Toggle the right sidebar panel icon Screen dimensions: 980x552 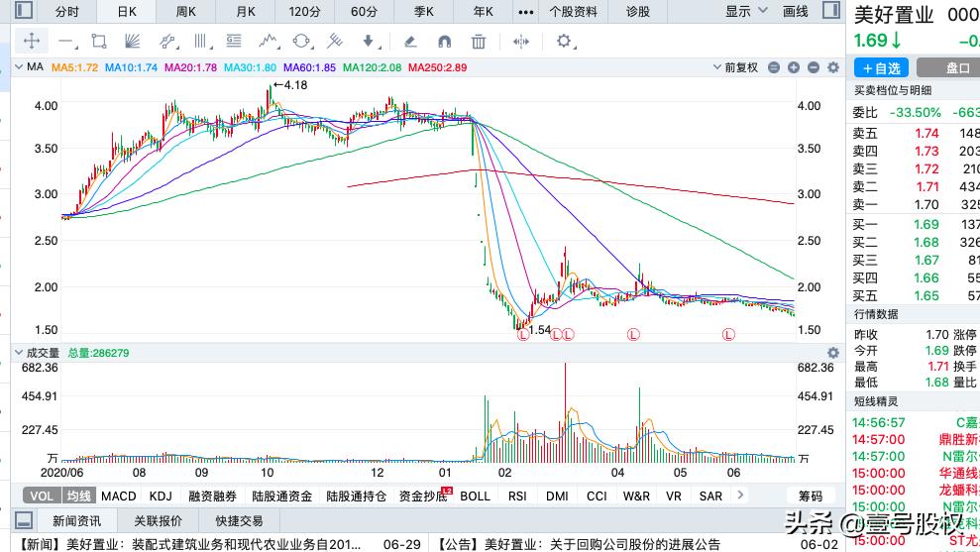click(831, 10)
